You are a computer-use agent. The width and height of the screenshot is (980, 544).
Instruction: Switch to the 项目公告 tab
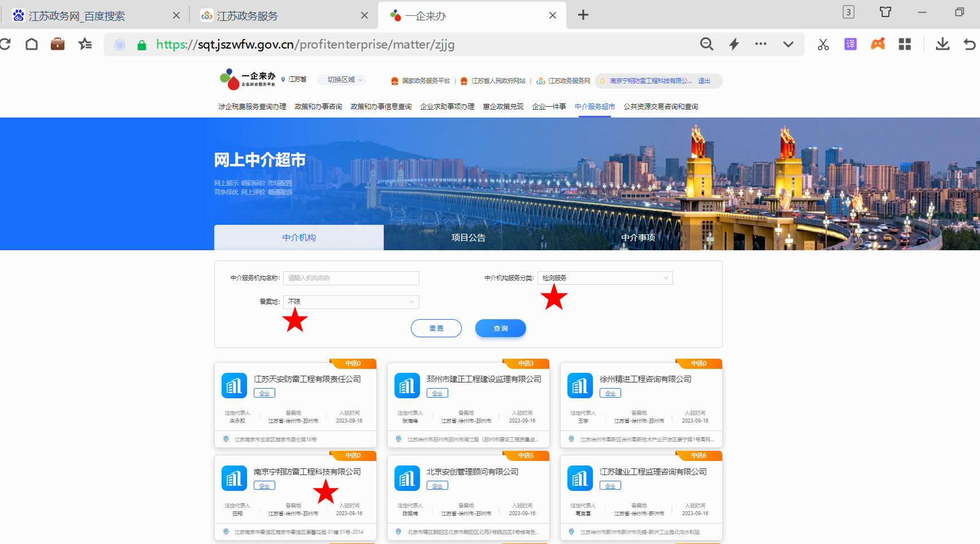pos(468,238)
